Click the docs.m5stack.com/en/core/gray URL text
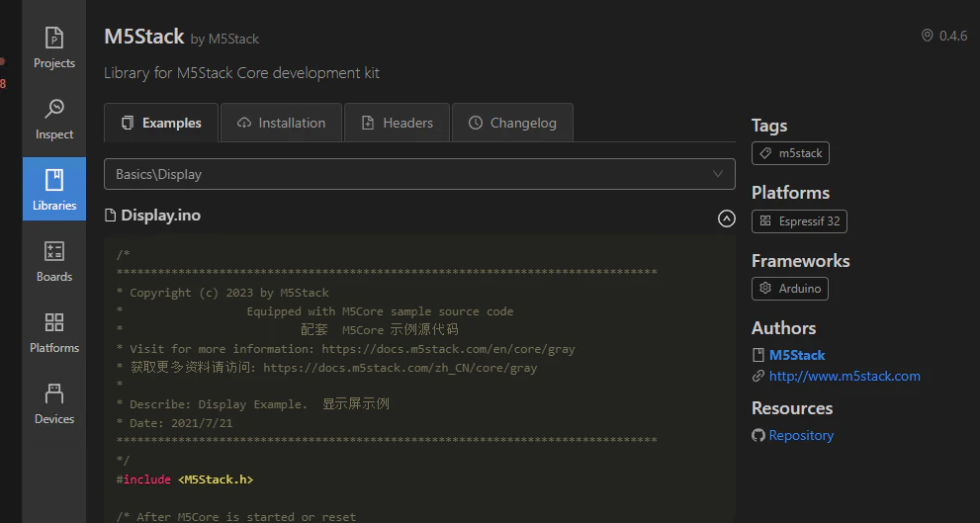The image size is (980, 523). [448, 349]
